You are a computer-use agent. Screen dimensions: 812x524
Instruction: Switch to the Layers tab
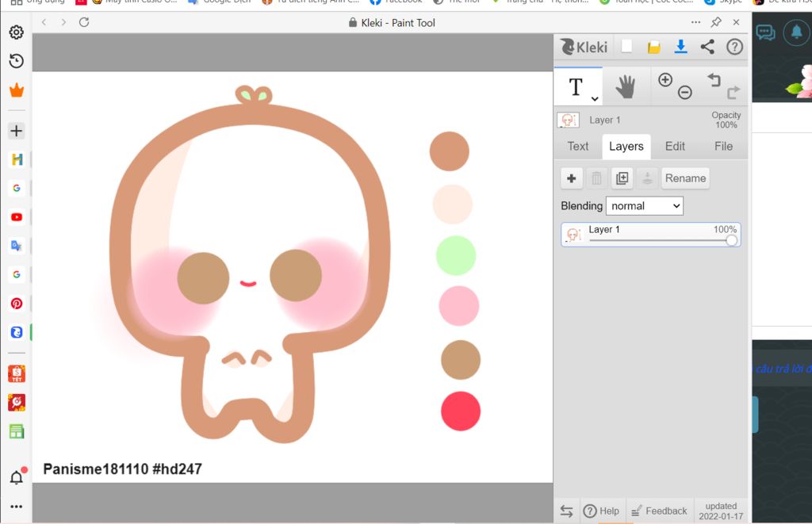626,147
